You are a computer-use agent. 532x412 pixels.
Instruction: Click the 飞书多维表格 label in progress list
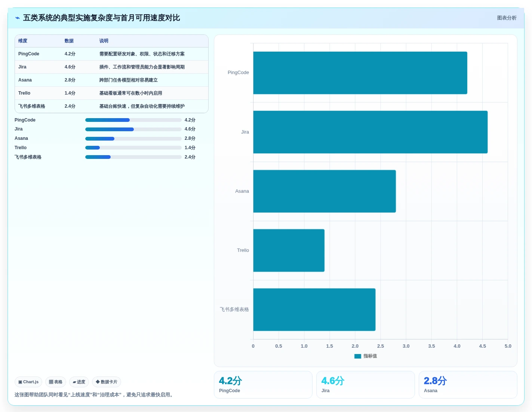pos(28,157)
